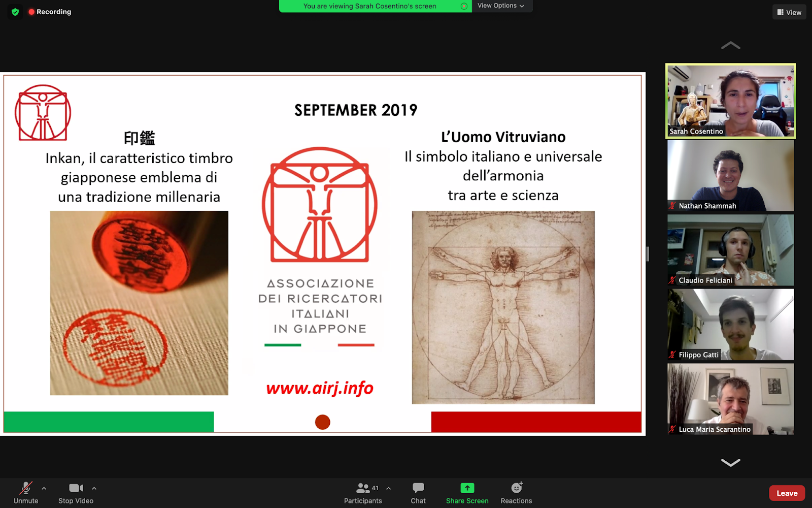The height and width of the screenshot is (508, 812).
Task: Click the www.airj.info link on slide
Action: pos(320,388)
